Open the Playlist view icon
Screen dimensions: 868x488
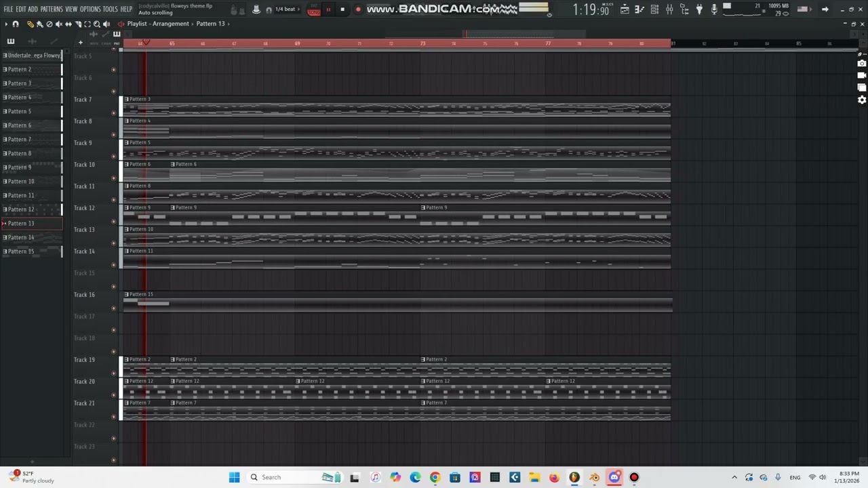coord(625,9)
